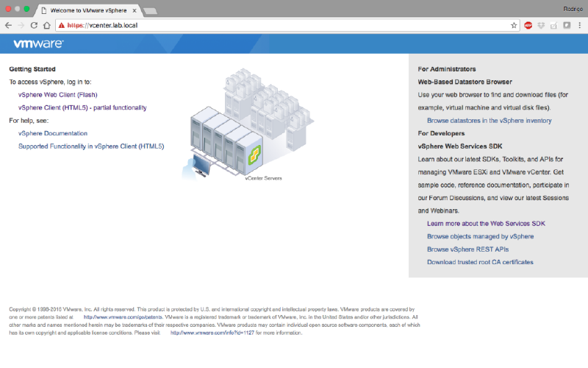The height and width of the screenshot is (368, 588).
Task: Open the Adblock Plus extension
Action: pyautogui.click(x=528, y=25)
